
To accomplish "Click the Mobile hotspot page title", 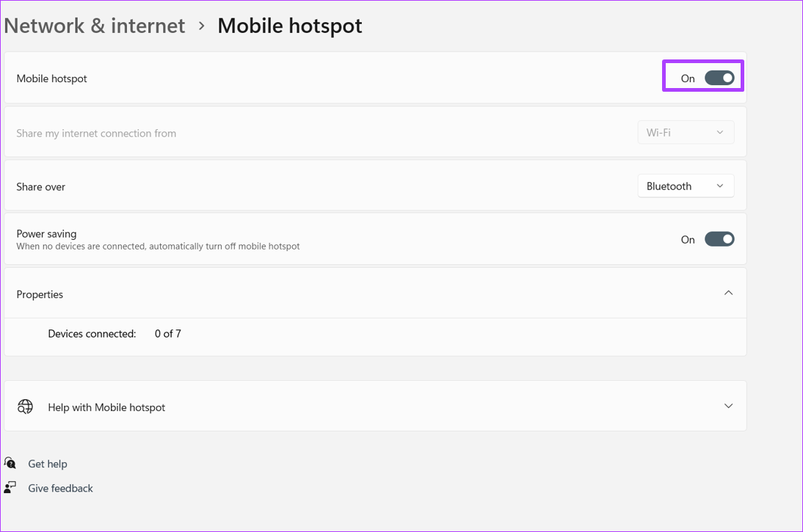I will 290,26.
